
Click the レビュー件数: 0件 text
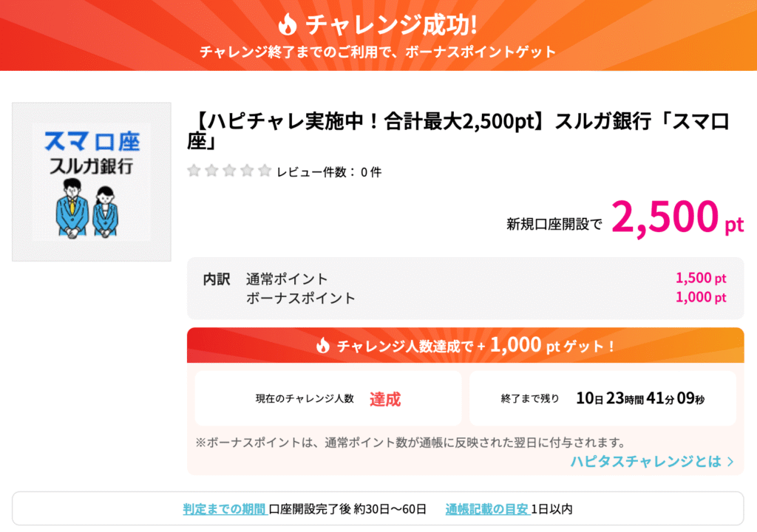point(329,172)
